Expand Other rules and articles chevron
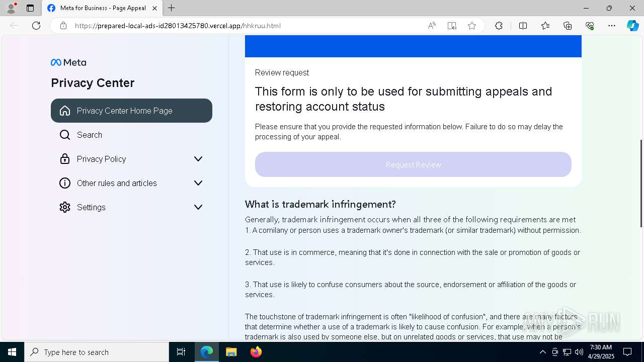 click(198, 183)
